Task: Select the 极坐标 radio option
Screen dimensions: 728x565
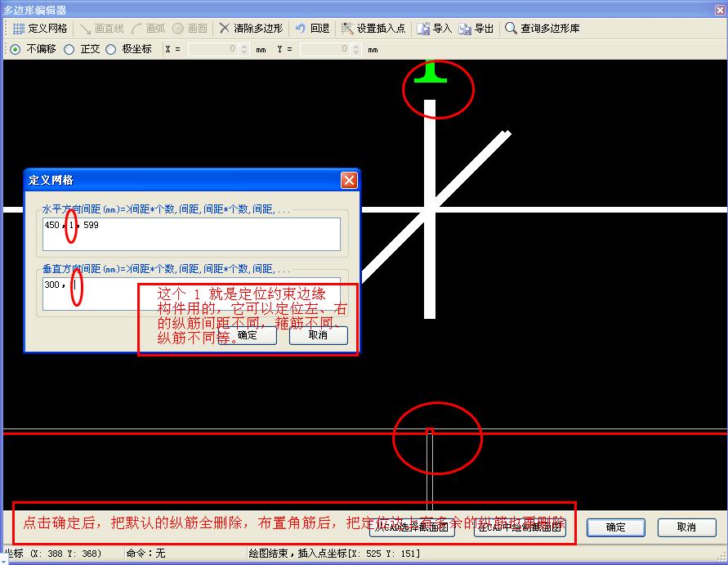Action: [110, 49]
